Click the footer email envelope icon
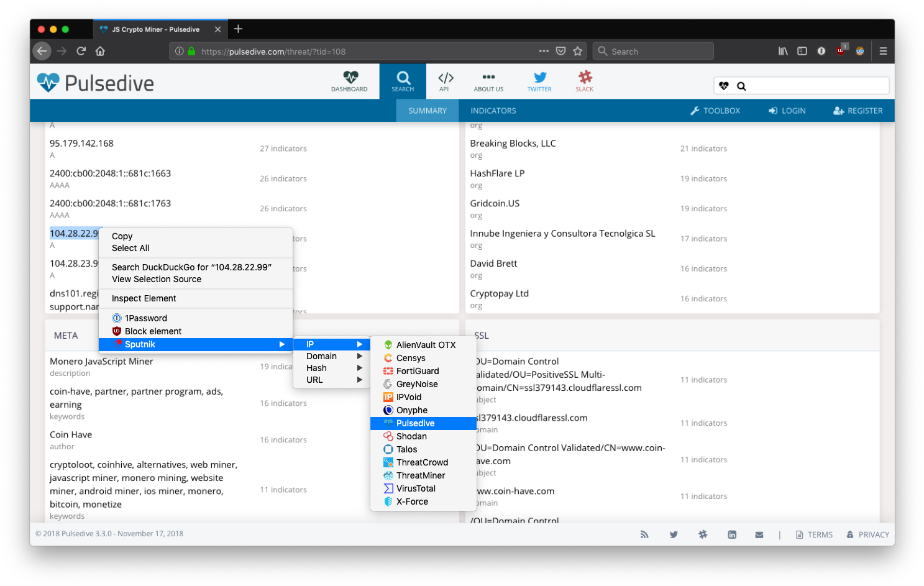This screenshot has width=924, height=586. [x=759, y=534]
